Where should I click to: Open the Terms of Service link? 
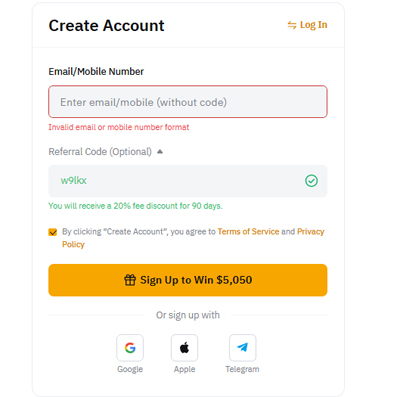point(248,231)
